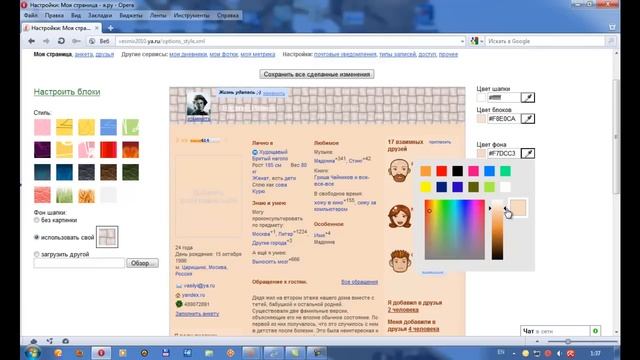Pick the black preset color swatch

[457, 171]
